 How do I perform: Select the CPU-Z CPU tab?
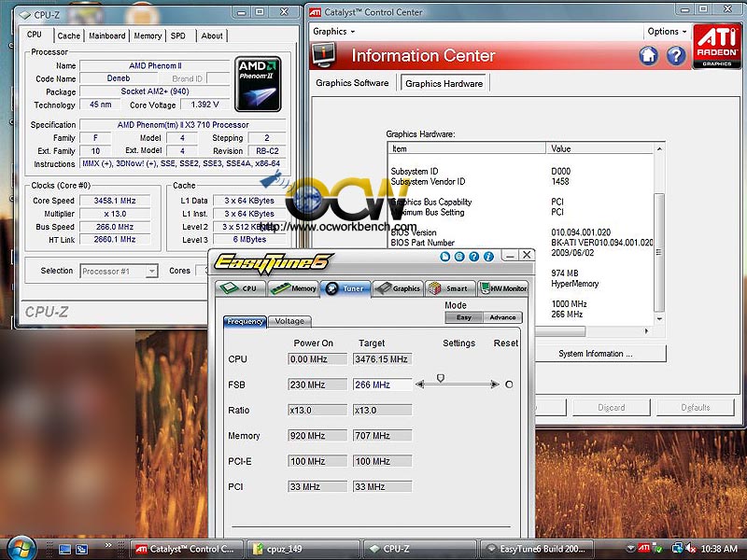click(x=35, y=35)
